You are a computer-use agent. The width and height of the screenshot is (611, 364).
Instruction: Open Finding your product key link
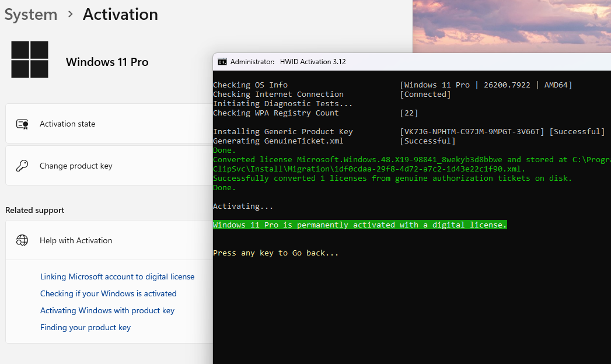85,327
